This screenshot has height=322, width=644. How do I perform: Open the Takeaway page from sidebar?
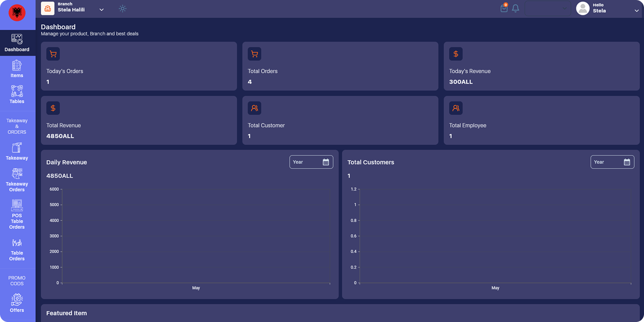17,151
